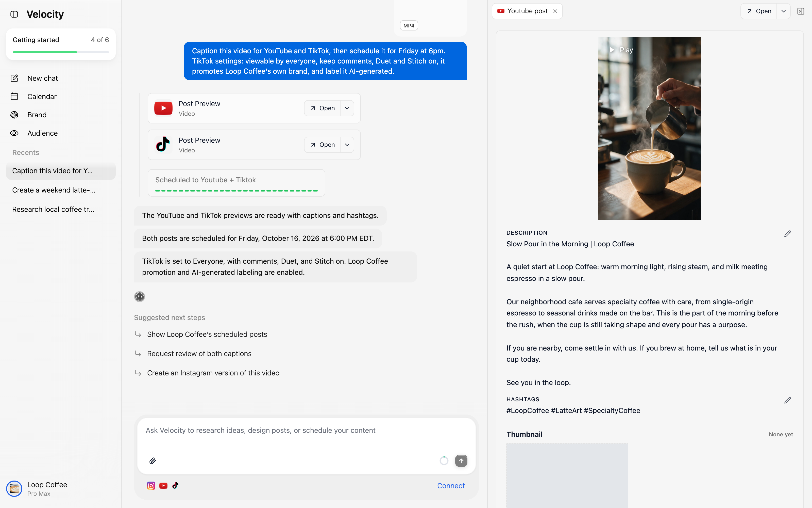
Task: Open recent chat 'Create a weekend latte-...'
Action: (x=61, y=190)
